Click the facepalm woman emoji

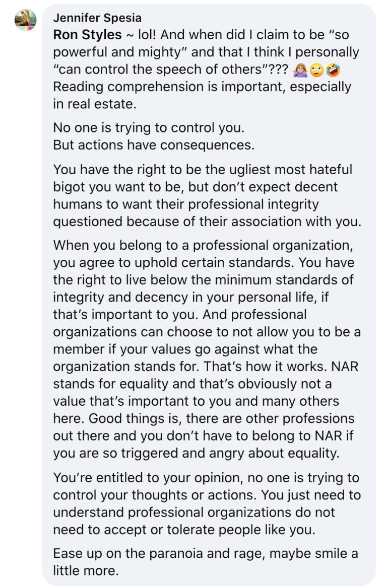300,70
